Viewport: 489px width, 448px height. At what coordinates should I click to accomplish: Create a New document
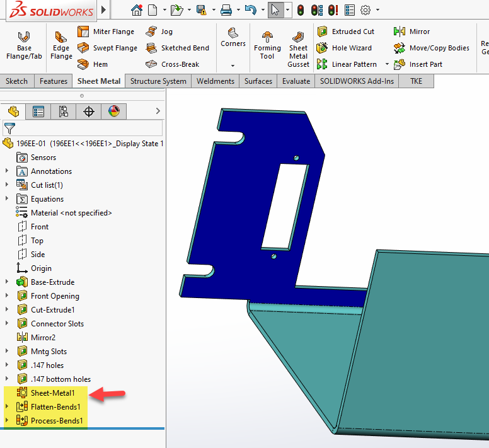coord(152,10)
